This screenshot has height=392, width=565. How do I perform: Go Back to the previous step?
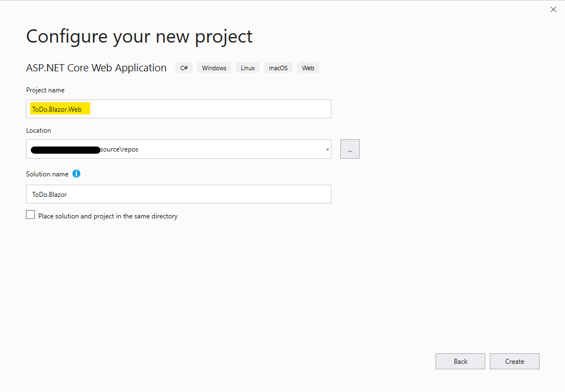click(x=460, y=362)
